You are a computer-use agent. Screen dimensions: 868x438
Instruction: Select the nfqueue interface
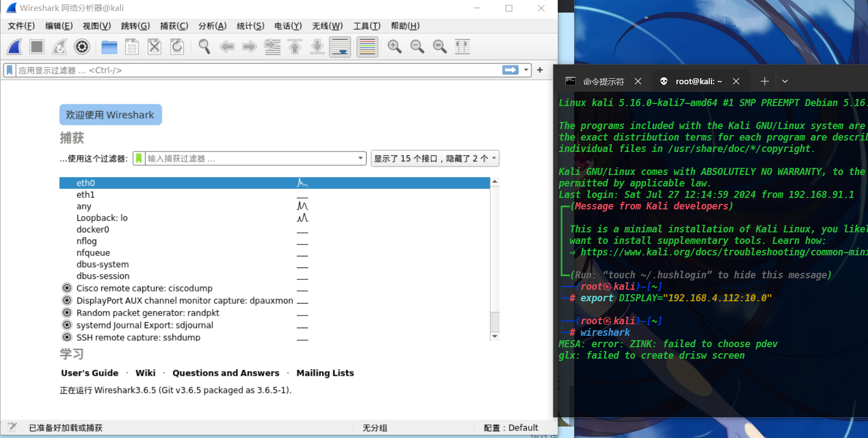coord(275,253)
